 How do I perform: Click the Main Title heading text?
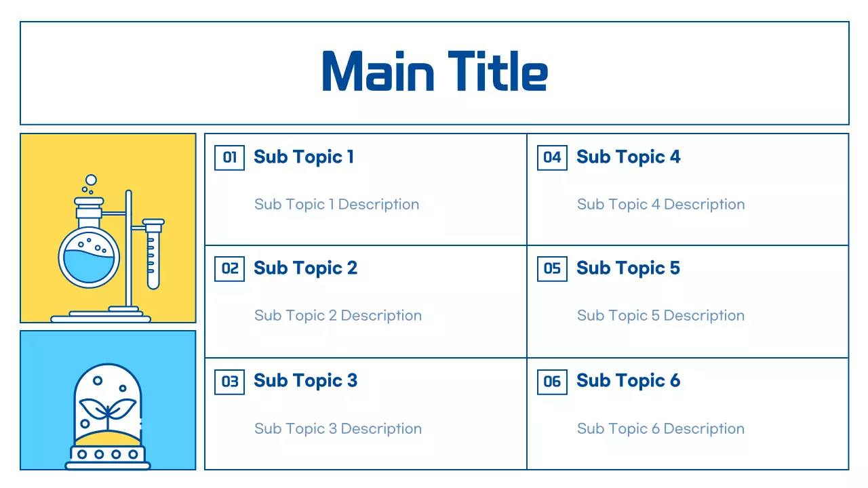[x=435, y=72]
